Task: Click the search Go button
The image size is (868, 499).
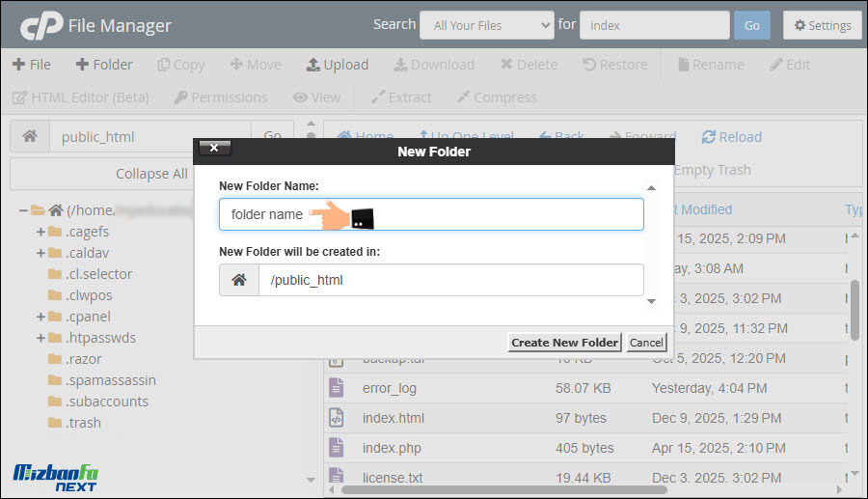Action: 751,25
